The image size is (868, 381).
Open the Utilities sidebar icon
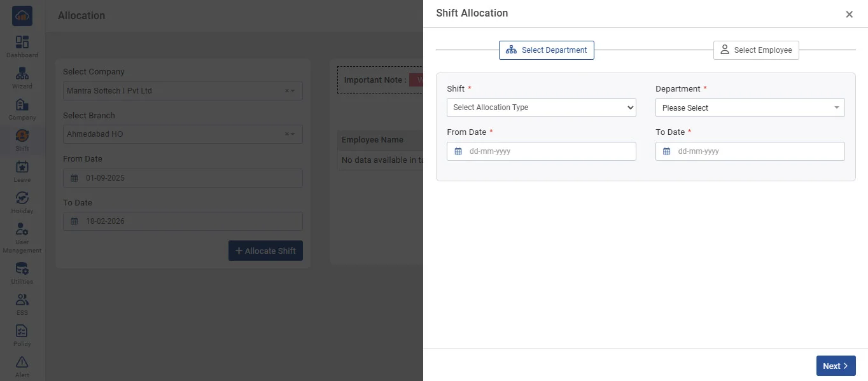coord(22,269)
